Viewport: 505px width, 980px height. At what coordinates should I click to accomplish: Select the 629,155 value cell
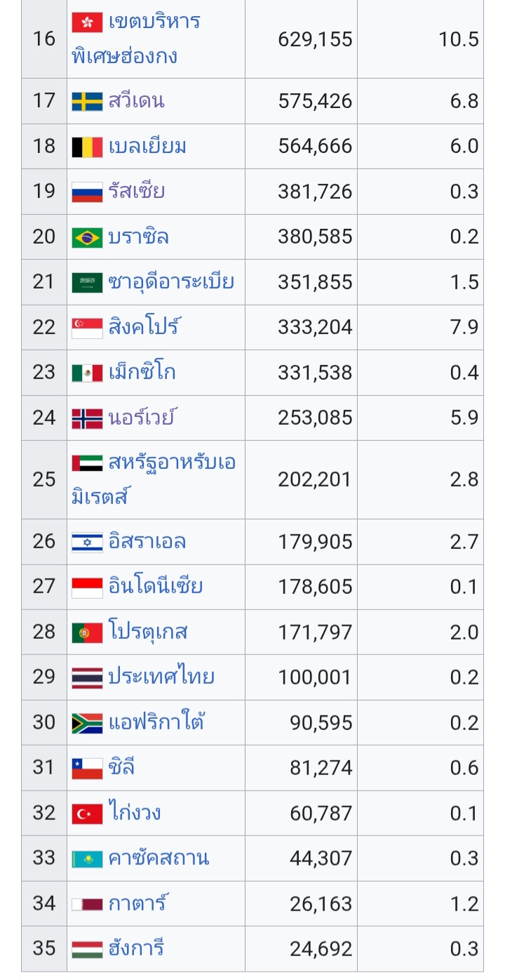click(x=301, y=39)
